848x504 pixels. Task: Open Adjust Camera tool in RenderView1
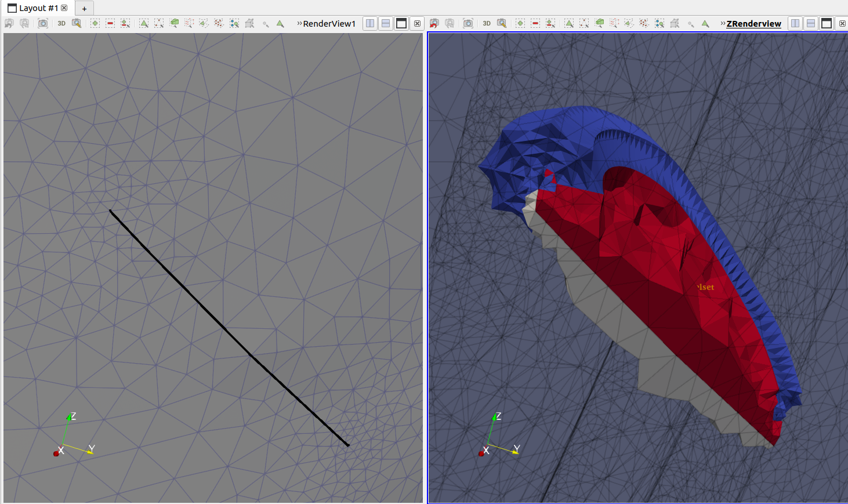point(77,23)
